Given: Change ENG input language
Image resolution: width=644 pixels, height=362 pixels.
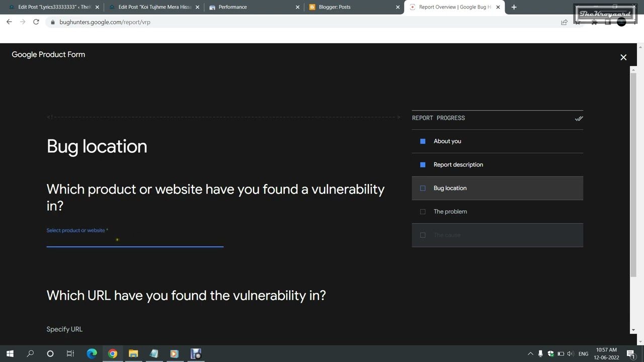Looking at the screenshot, I should coord(584,354).
